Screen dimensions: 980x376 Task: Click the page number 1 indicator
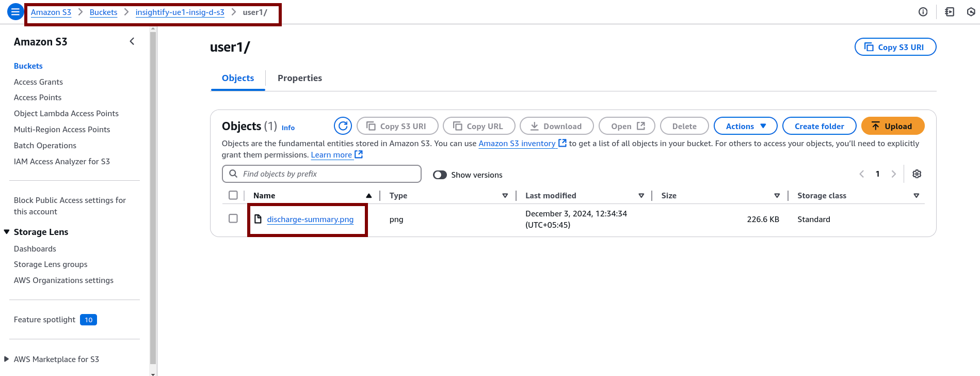tap(877, 174)
